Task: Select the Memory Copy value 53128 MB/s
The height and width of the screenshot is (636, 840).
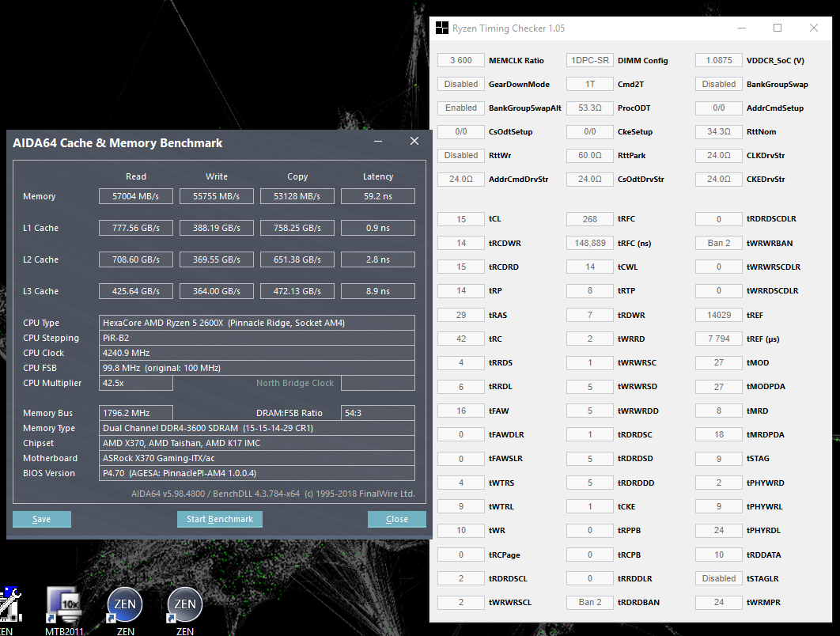Action: pyautogui.click(x=297, y=196)
